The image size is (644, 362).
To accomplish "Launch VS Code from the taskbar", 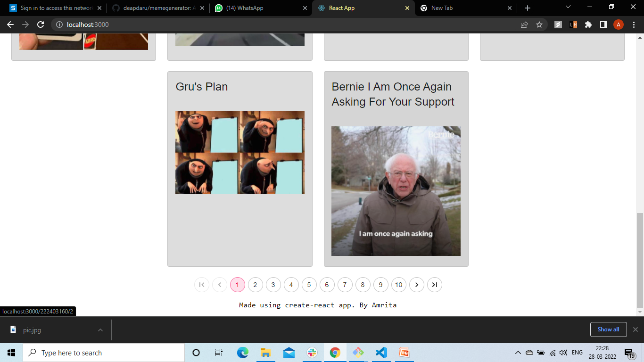I will tap(381, 353).
